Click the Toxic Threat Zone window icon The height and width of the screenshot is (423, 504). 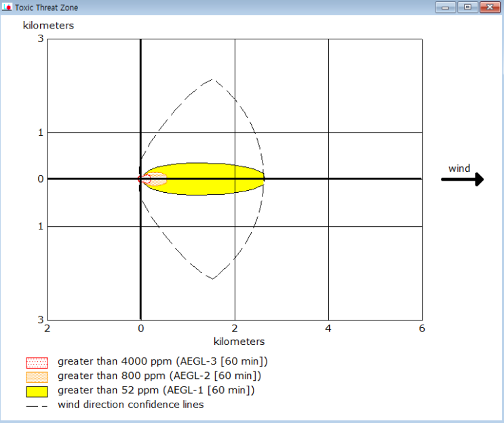coord(7,7)
